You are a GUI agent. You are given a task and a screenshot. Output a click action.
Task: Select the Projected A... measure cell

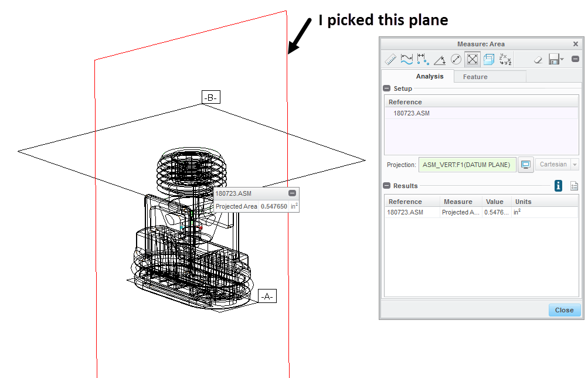point(461,212)
